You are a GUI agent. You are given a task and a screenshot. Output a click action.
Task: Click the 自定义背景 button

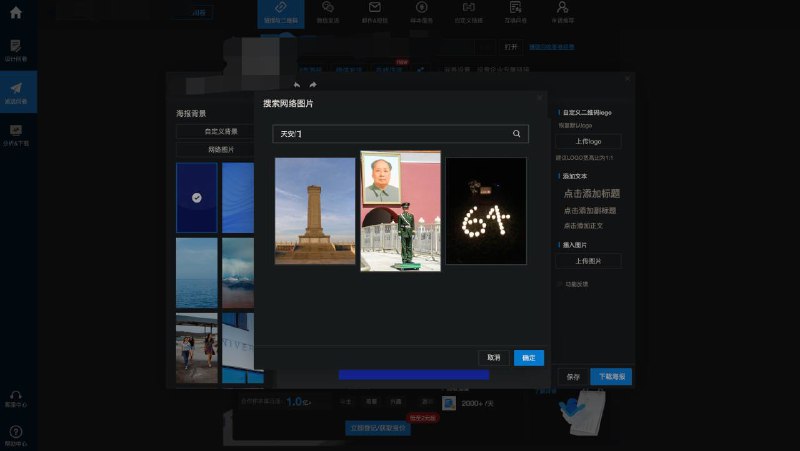coord(220,131)
